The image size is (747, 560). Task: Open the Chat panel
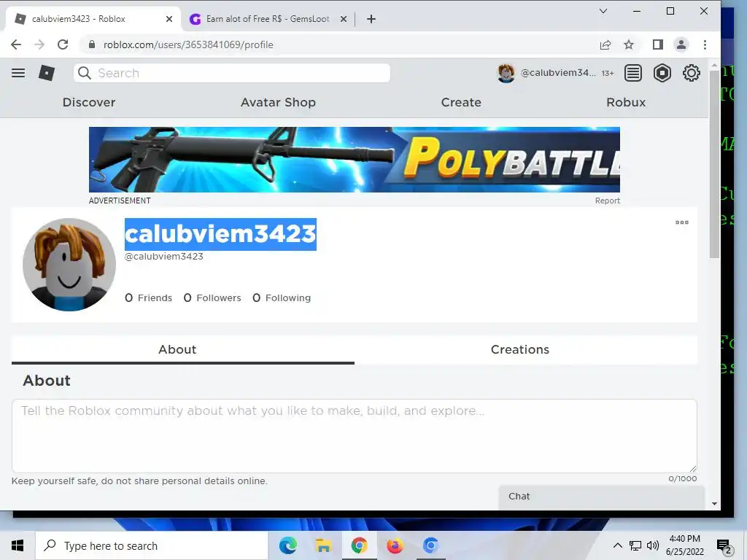(x=602, y=497)
